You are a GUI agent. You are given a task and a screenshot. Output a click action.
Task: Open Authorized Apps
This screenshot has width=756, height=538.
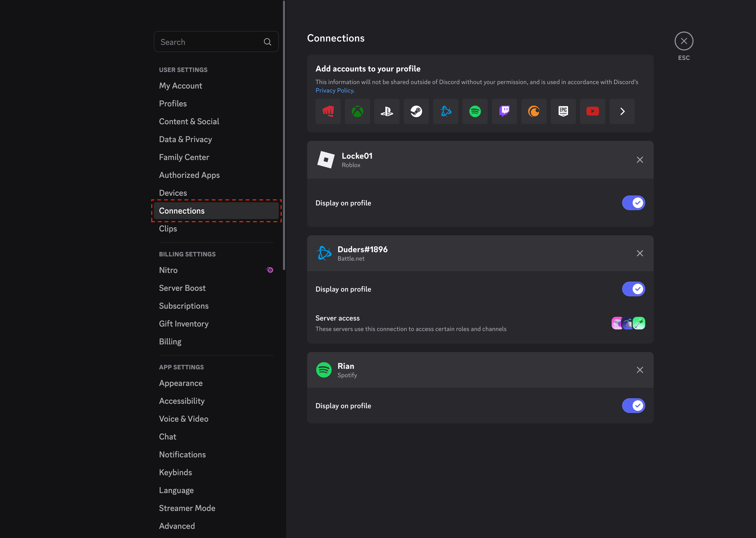216,175
